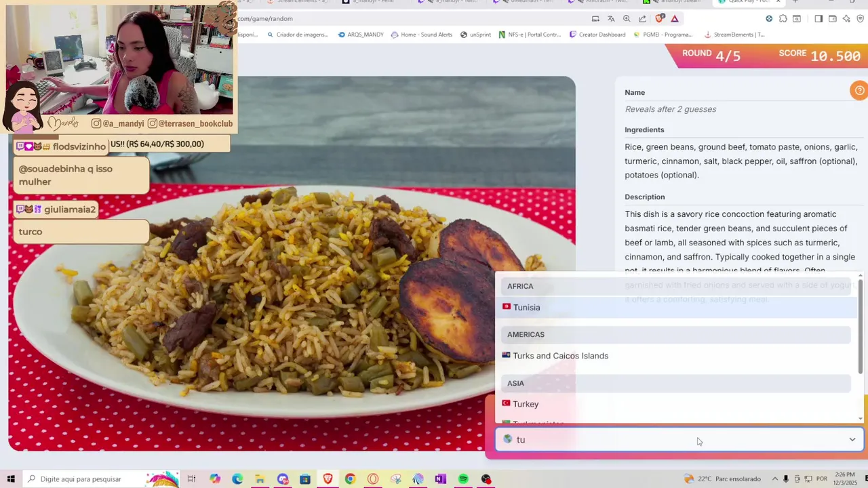Open the unSprint bookmark
The image size is (868, 488).
[475, 35]
